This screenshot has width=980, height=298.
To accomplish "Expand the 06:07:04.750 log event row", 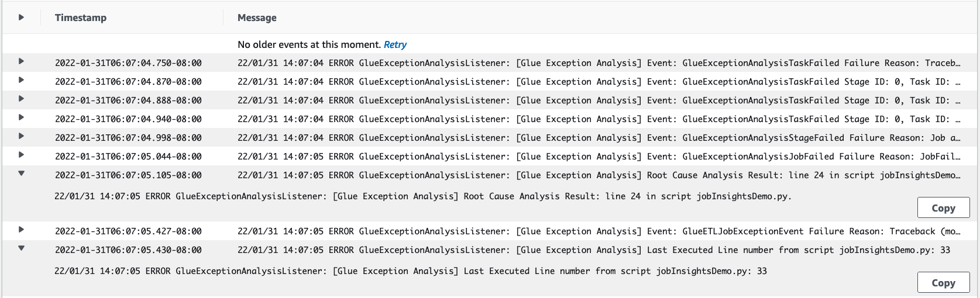I will click(x=21, y=61).
